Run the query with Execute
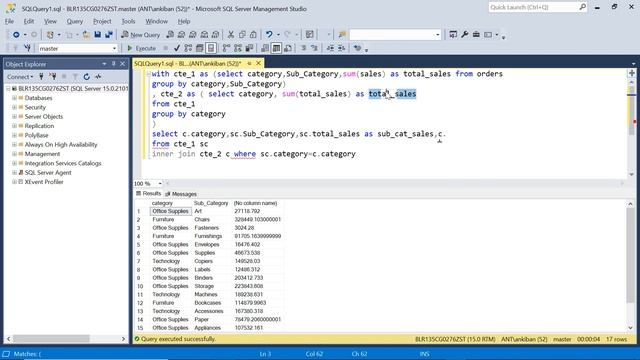Image resolution: width=640 pixels, height=360 pixels. pos(141,48)
